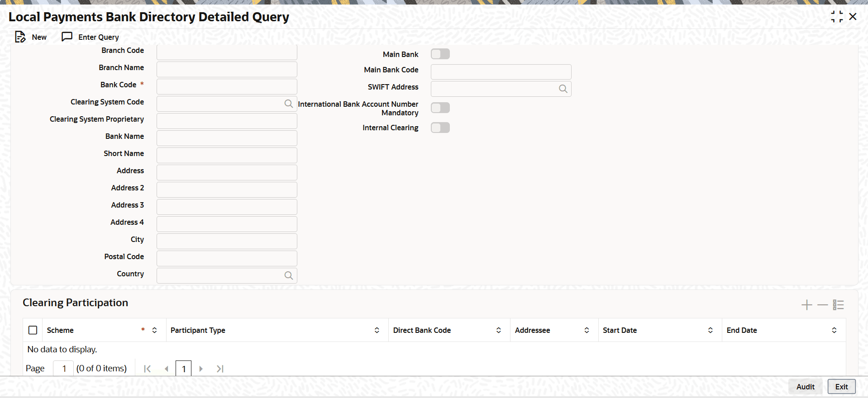Click the End Date column header text
Viewport: 868px width, 398px height.
(742, 330)
